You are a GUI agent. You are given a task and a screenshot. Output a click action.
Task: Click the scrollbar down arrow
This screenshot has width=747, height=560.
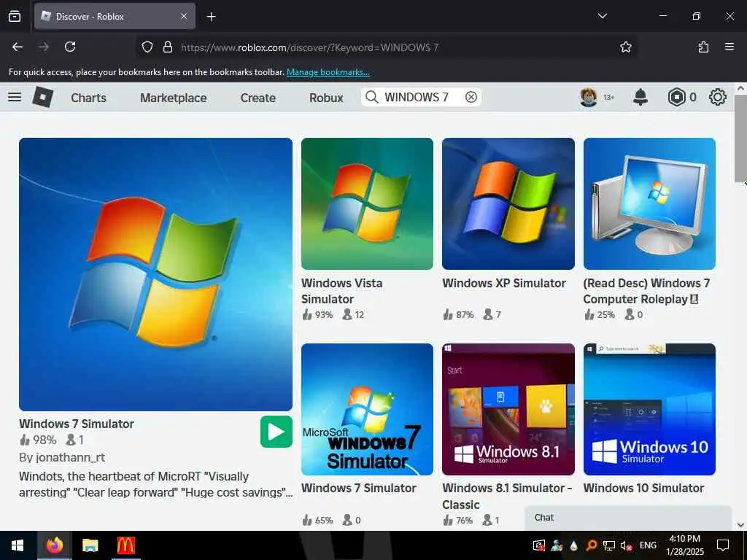click(x=740, y=525)
